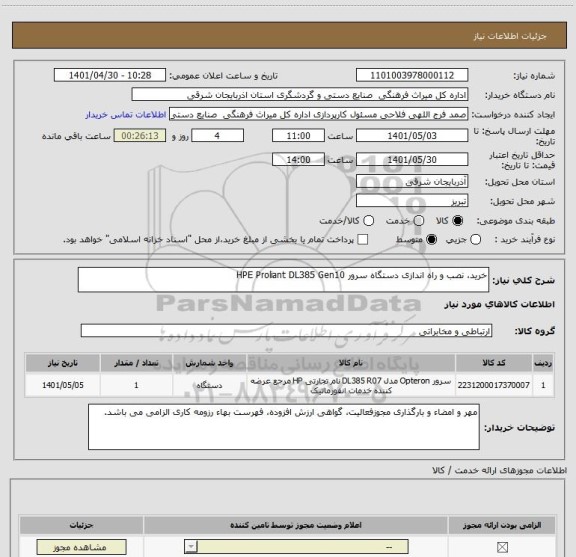Click the تعداد / مقدار column header
The height and width of the screenshot is (557, 576).
136,363
